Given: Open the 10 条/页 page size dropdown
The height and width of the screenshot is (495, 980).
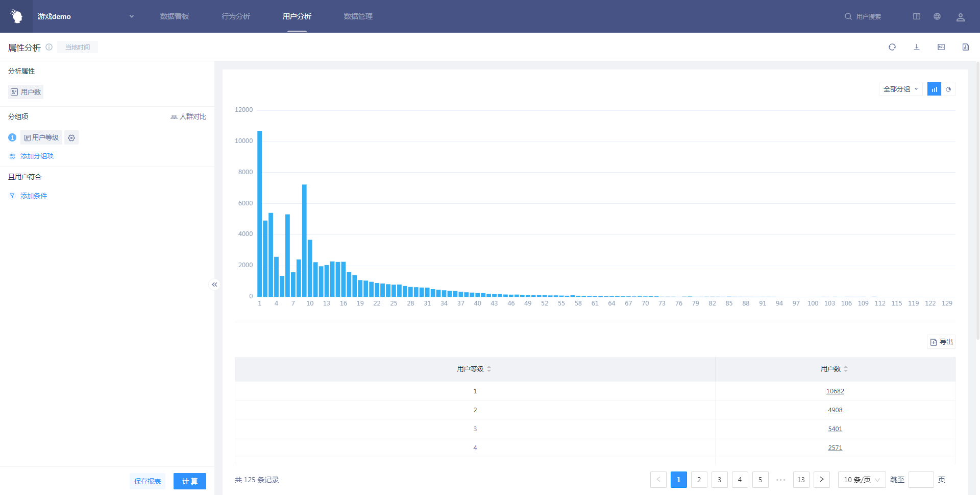Looking at the screenshot, I should tap(862, 480).
